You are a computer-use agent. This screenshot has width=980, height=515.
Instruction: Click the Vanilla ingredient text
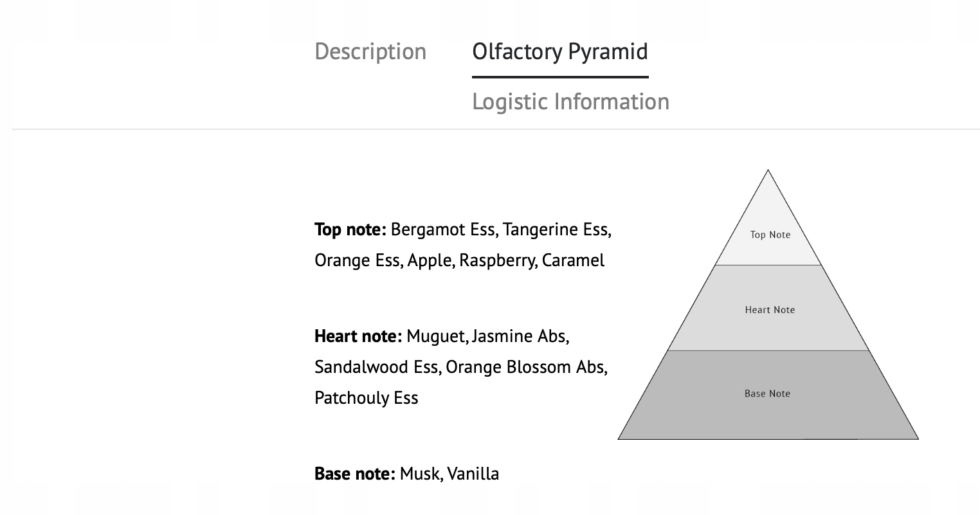[473, 474]
